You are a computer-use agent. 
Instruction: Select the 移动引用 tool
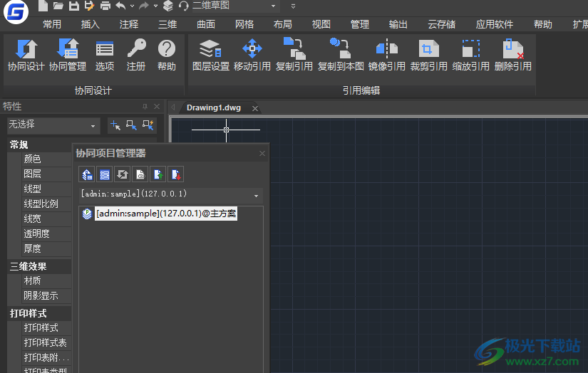click(252, 56)
